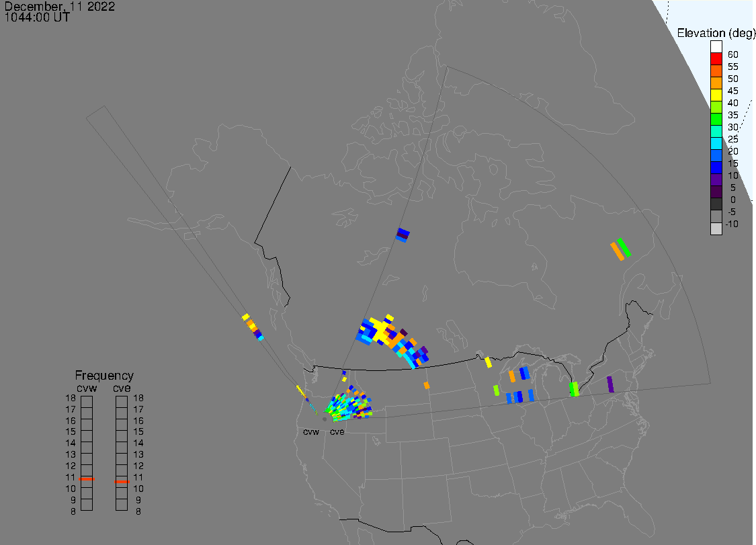
Task: Click the top 17–18 cell of cvw frequency bar
Action: [87, 402]
